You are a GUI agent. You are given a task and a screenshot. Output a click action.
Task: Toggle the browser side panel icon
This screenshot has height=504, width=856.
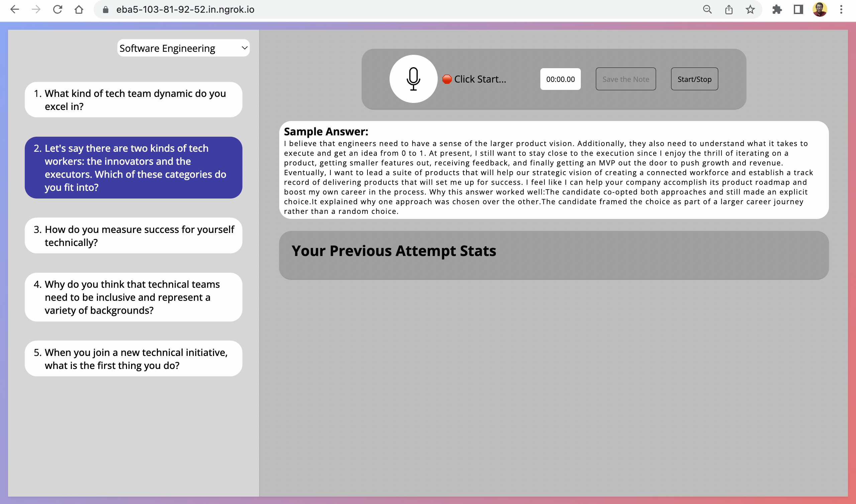tap(798, 9)
